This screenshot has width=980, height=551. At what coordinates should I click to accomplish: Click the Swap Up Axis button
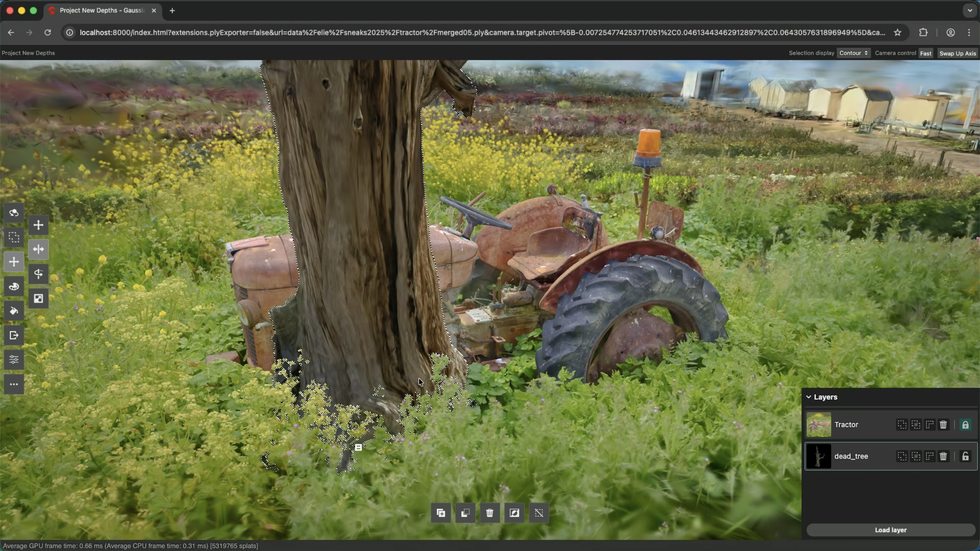pyautogui.click(x=957, y=53)
